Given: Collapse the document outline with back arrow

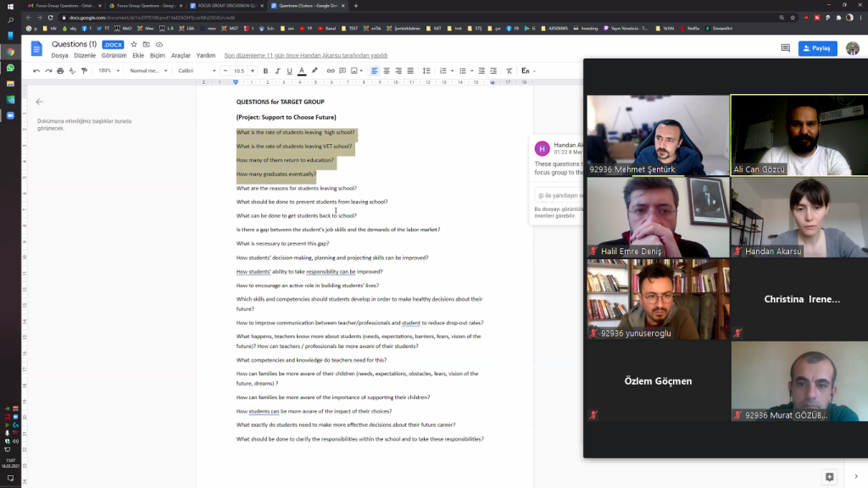Looking at the screenshot, I should 39,102.
